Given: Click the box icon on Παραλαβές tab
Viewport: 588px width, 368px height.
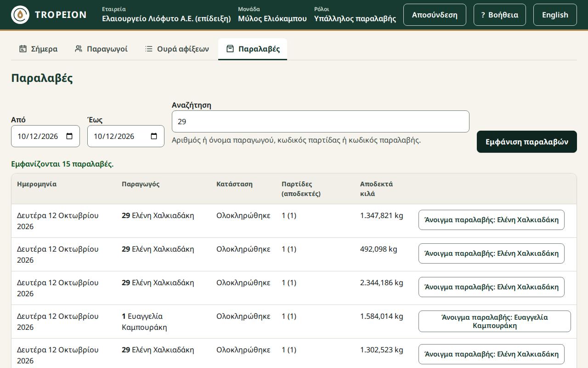Looking at the screenshot, I should (230, 49).
